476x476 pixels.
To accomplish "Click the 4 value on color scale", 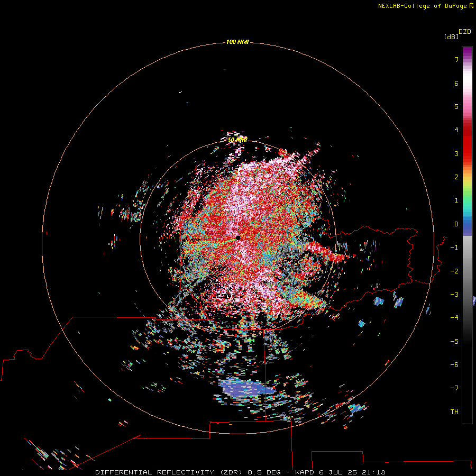I will pos(456,130).
